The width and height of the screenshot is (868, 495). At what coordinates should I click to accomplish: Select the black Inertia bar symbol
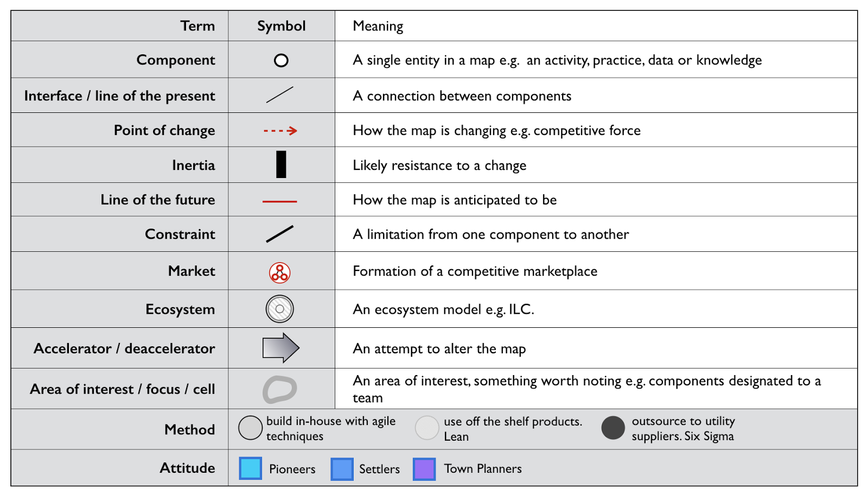coord(281,164)
